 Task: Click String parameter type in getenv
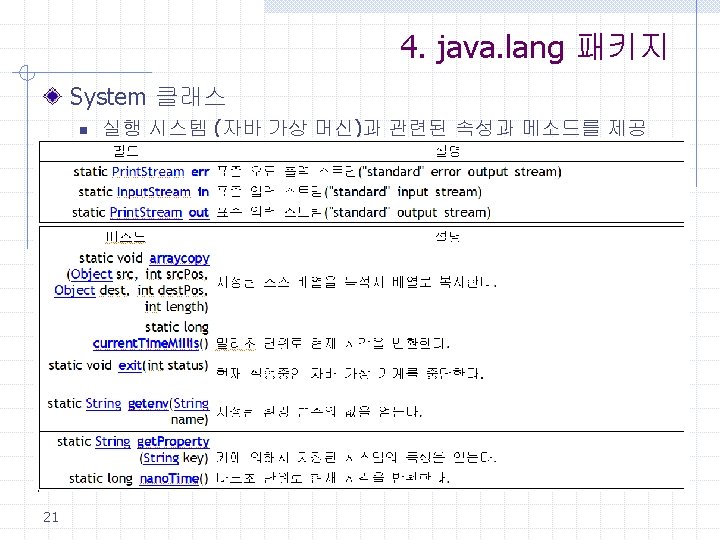pyautogui.click(x=191, y=404)
